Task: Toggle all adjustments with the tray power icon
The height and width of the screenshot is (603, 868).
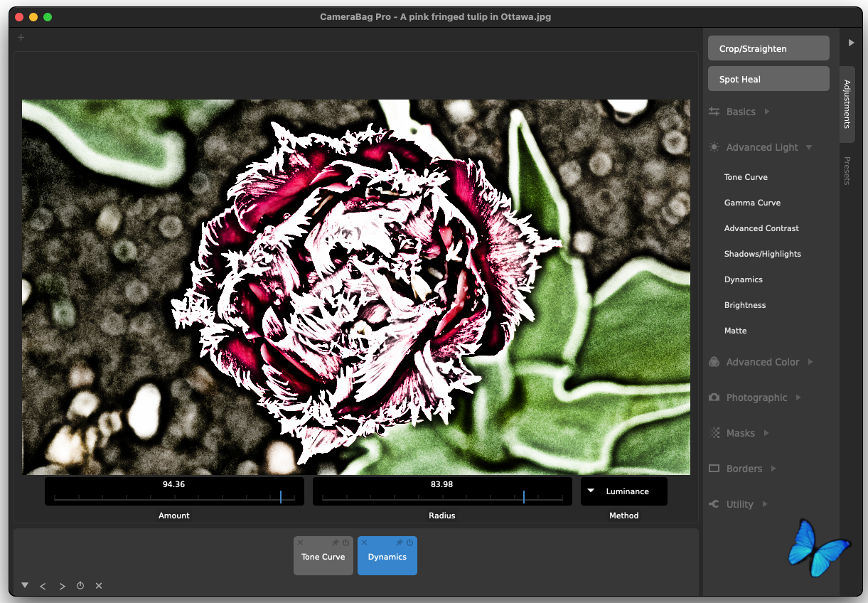Action: click(x=80, y=586)
